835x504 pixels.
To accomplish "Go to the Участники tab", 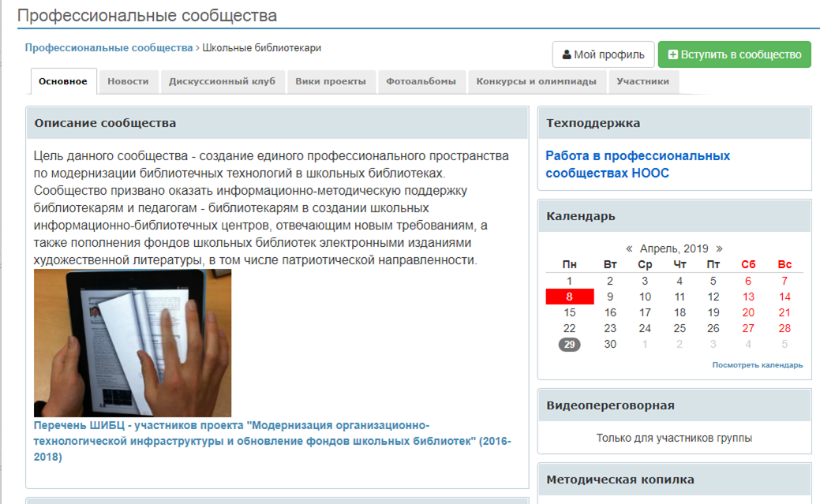I will pyautogui.click(x=642, y=81).
